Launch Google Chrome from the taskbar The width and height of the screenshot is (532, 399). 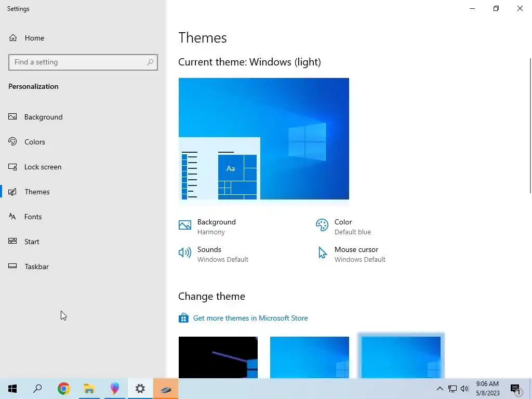point(64,389)
